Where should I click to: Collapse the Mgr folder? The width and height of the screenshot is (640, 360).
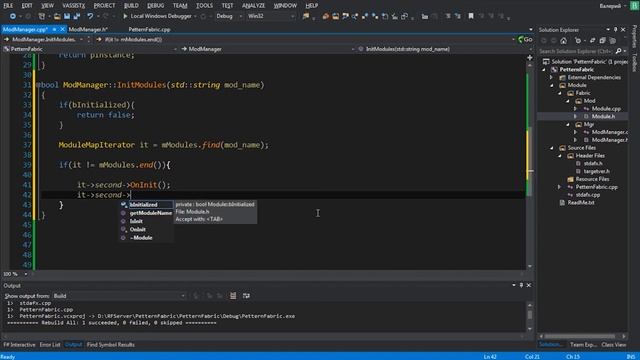coord(568,124)
